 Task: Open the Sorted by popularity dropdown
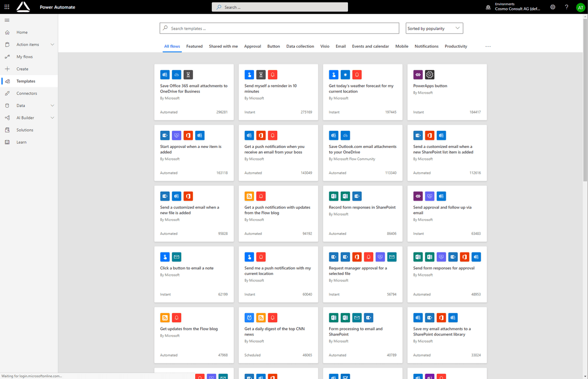(434, 28)
